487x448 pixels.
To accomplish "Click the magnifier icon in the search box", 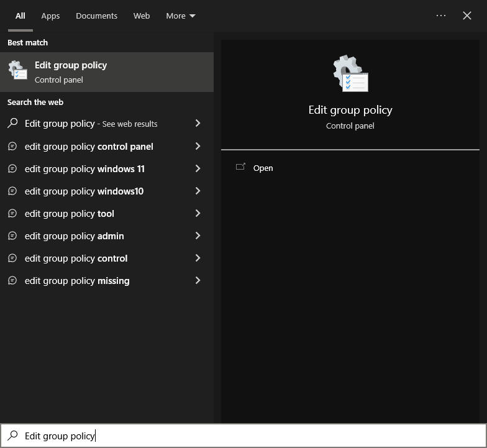I will (12, 436).
